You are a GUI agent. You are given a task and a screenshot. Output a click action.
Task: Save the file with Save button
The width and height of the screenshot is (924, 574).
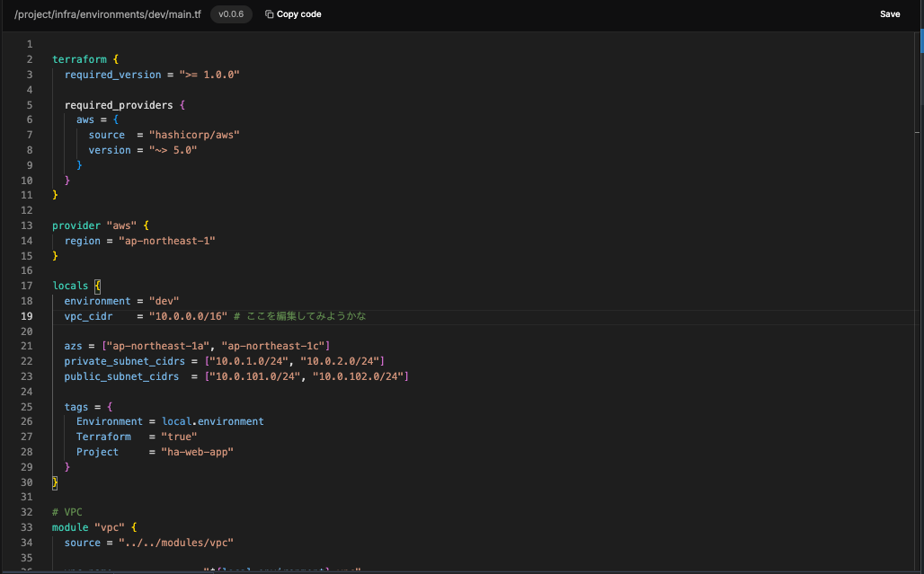click(890, 14)
